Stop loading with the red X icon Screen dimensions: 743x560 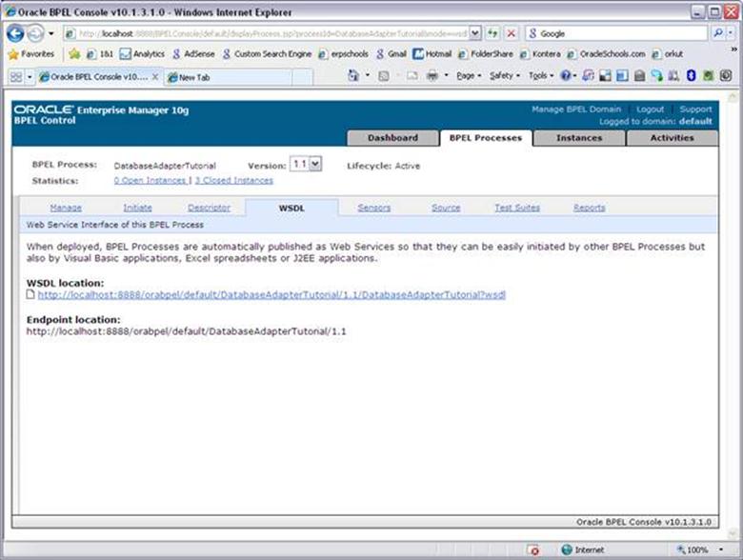coord(512,33)
